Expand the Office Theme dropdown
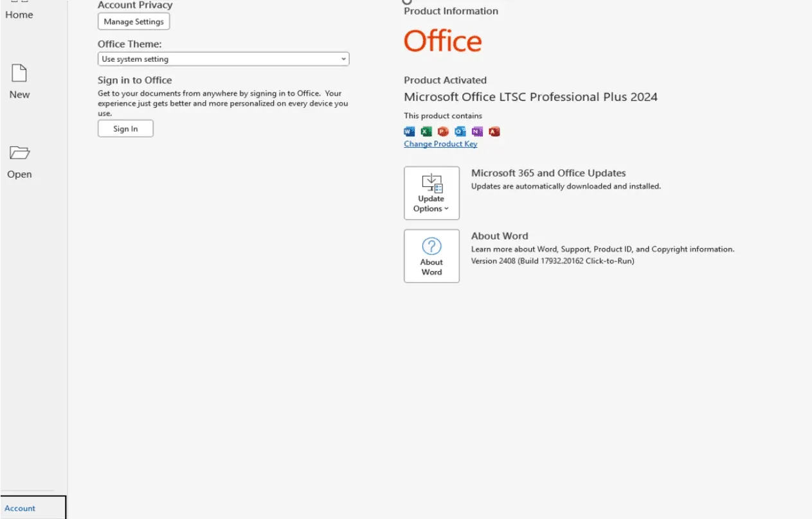This screenshot has height=519, width=812. [x=223, y=59]
